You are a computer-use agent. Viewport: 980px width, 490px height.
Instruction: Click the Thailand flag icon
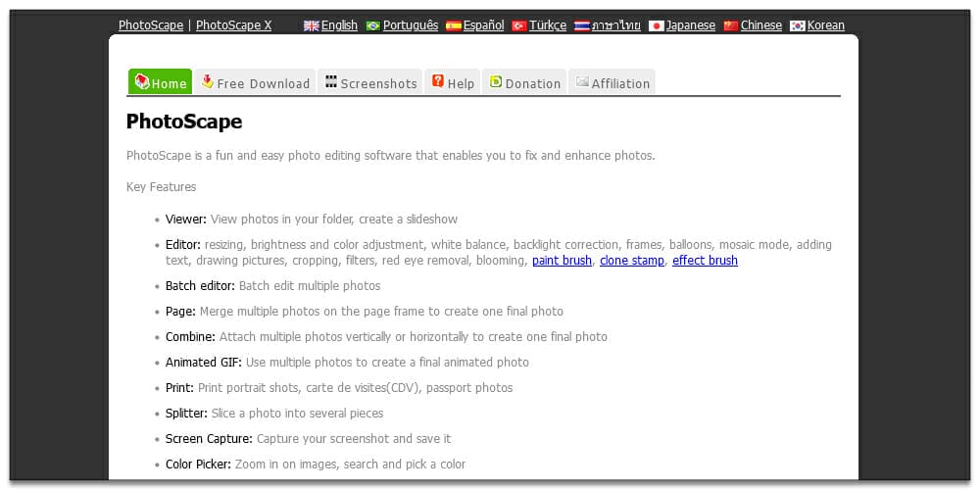click(582, 25)
